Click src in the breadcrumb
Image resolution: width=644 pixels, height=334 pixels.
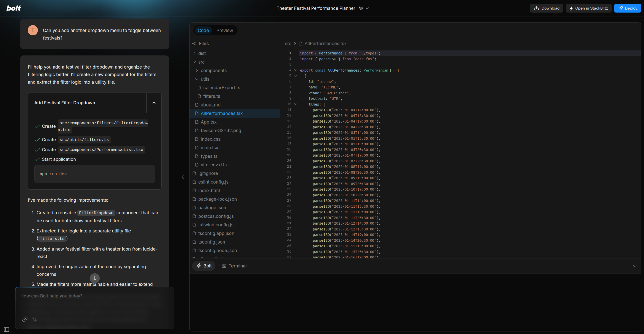[x=288, y=44]
